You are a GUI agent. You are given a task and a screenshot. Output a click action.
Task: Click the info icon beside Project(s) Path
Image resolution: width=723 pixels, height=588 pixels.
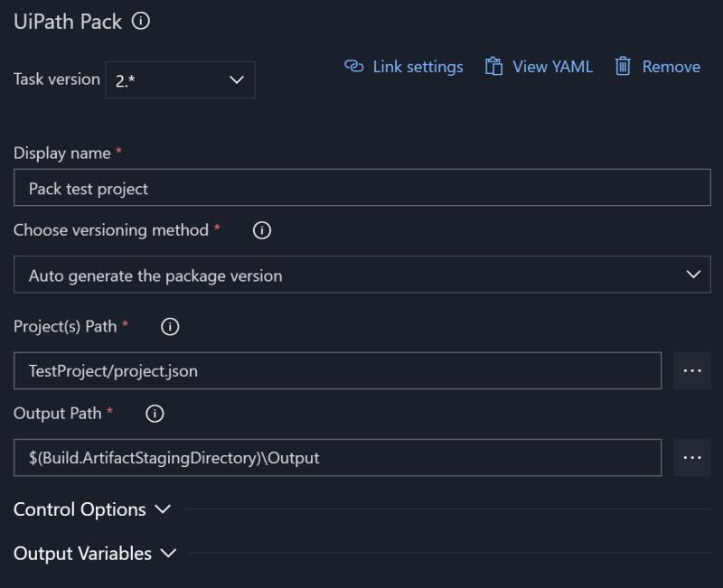[171, 327]
